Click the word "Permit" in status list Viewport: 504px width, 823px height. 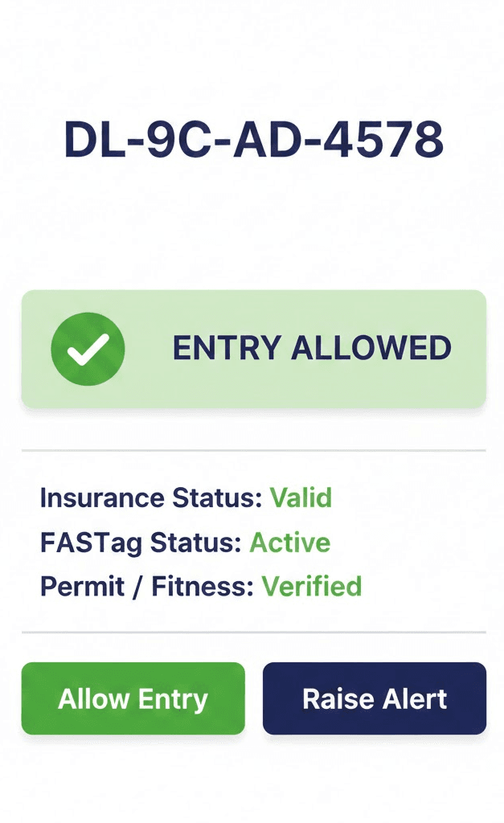click(x=72, y=587)
